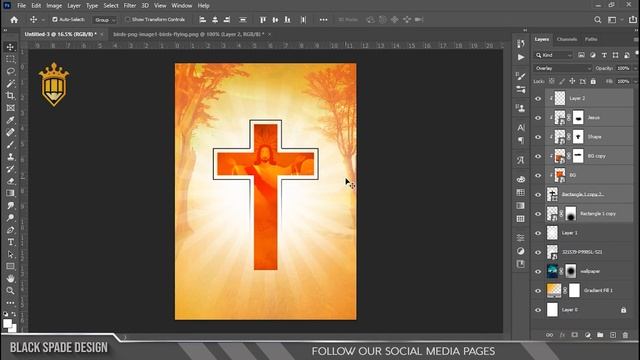Hide the Layer 2 layer visibility
The width and height of the screenshot is (640, 360).
pos(538,98)
